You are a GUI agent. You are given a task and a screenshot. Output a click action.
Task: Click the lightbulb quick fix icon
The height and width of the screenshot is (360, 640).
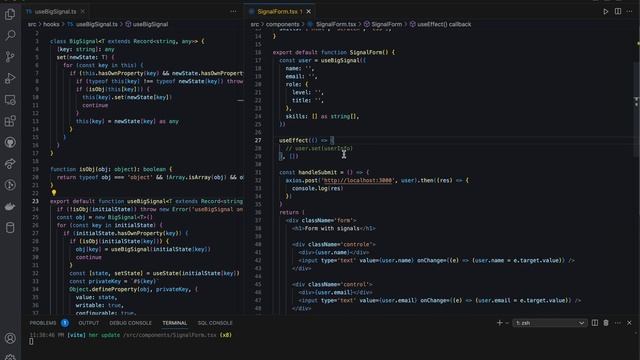53,193
